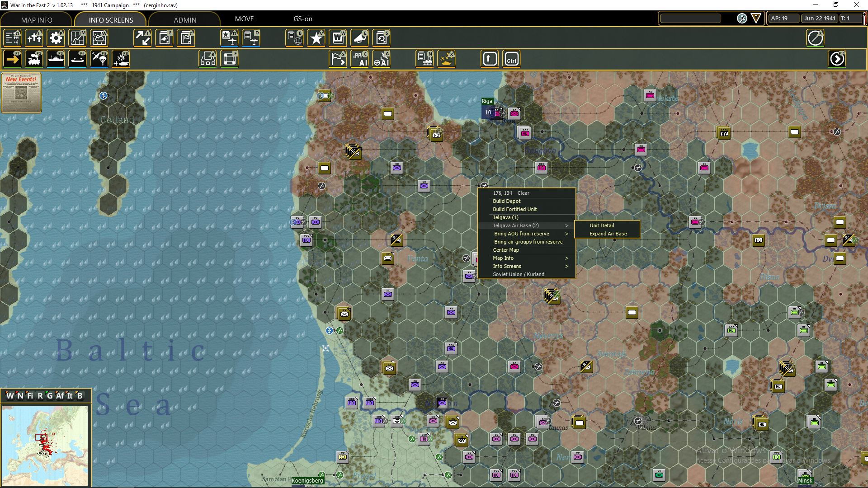Screen dimensions: 868x488
Task: Switch to the INFO SCREENS tab
Action: pos(111,20)
